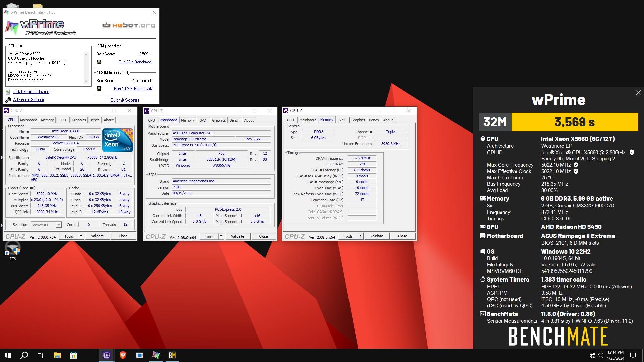Switch to CPU-Z via taskbar icon
The width and height of the screenshot is (644, 362).
(107, 355)
